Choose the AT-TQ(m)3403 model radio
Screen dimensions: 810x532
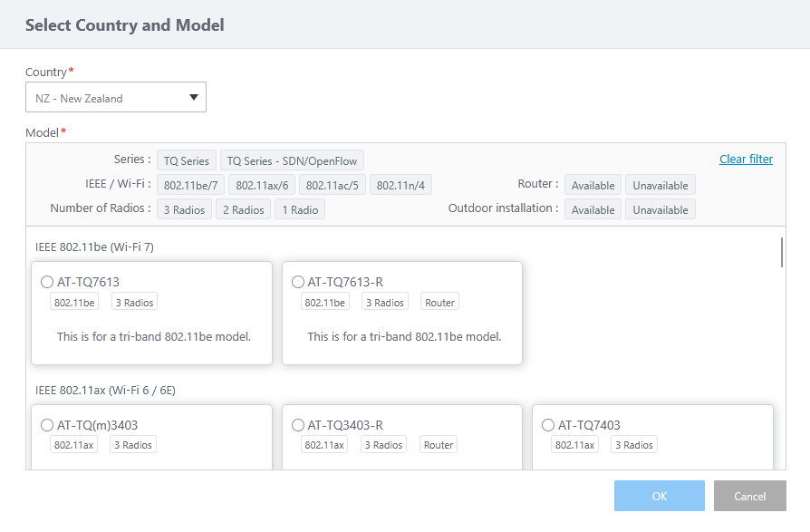(47, 424)
